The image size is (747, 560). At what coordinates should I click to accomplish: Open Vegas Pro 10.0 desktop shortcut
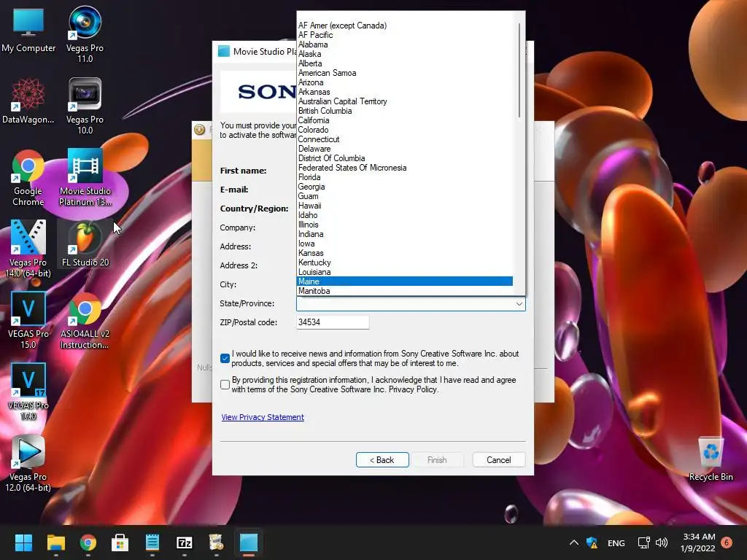85,106
